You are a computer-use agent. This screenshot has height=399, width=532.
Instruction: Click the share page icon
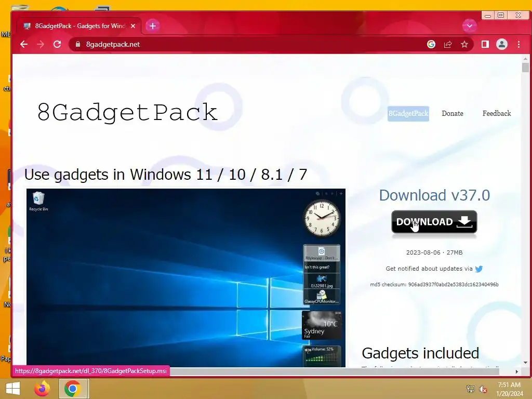[x=448, y=45]
